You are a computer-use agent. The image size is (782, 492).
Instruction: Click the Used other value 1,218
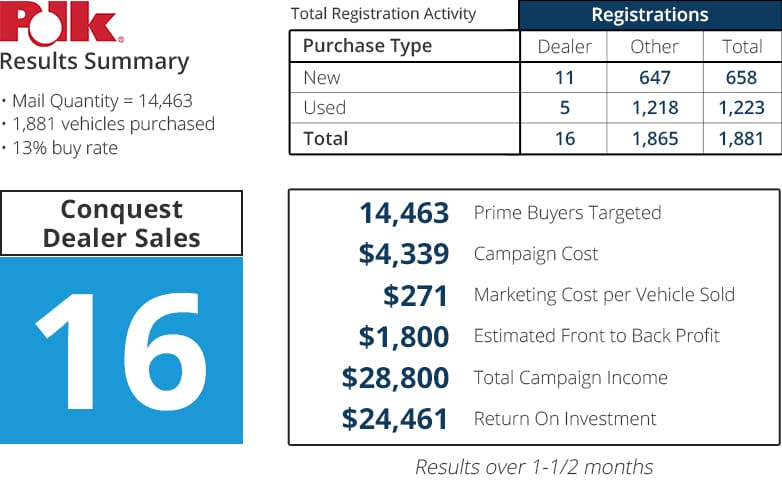[x=655, y=108]
